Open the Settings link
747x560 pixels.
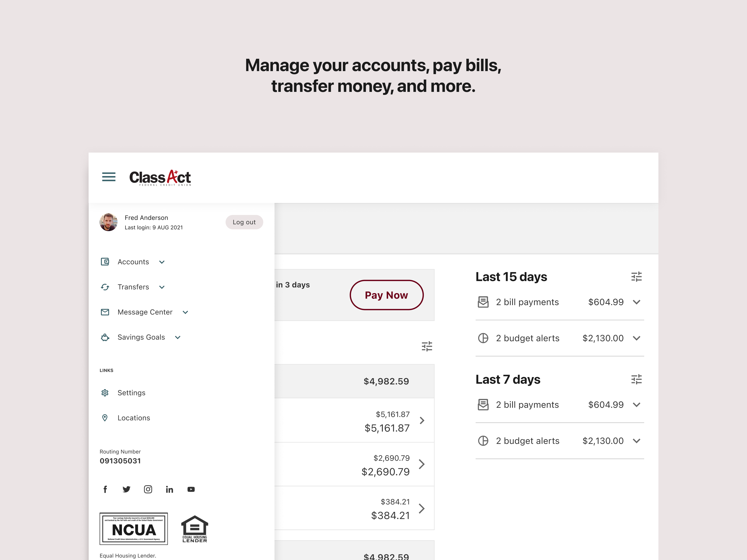[131, 393]
